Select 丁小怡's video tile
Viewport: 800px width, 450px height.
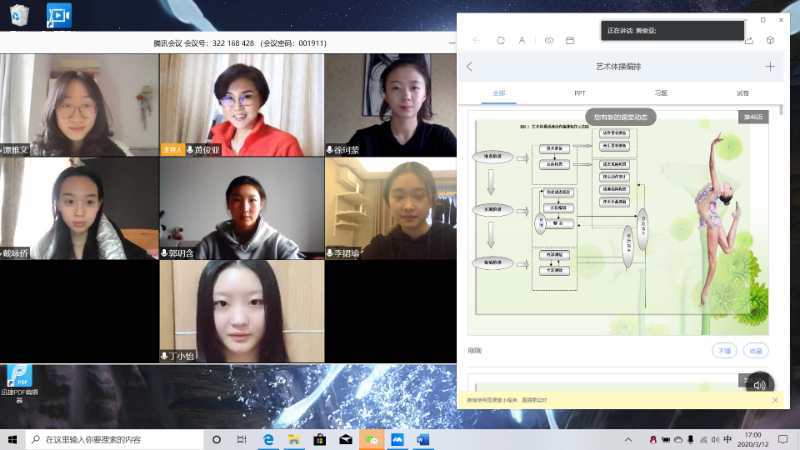(x=241, y=311)
